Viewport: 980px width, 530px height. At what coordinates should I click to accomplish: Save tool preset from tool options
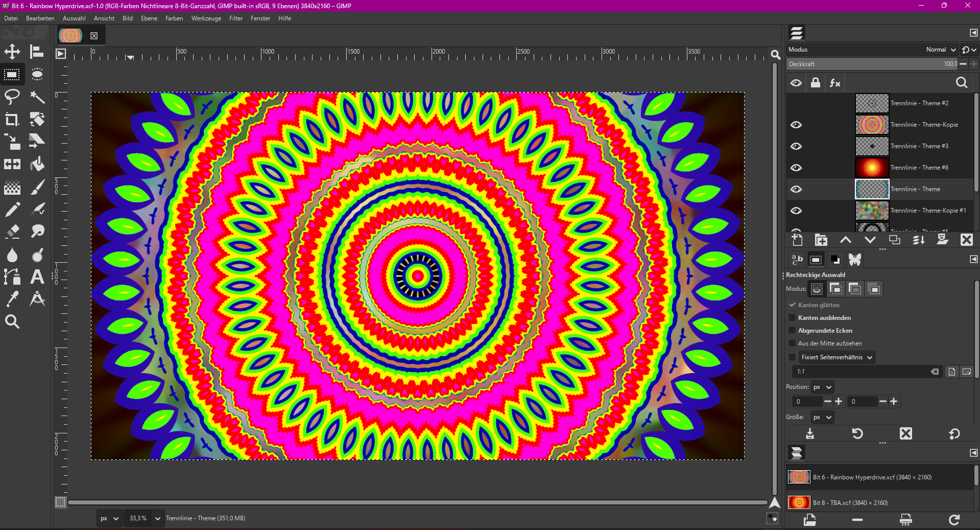pyautogui.click(x=810, y=433)
